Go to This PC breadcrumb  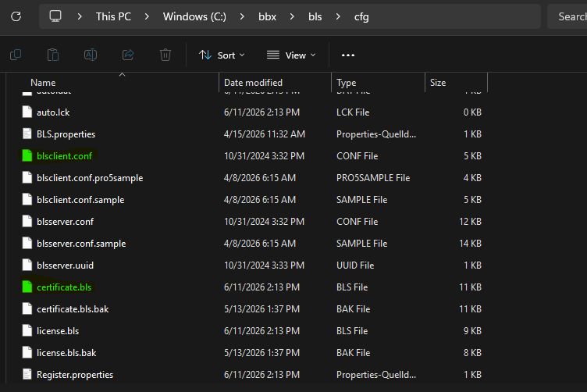pos(113,16)
